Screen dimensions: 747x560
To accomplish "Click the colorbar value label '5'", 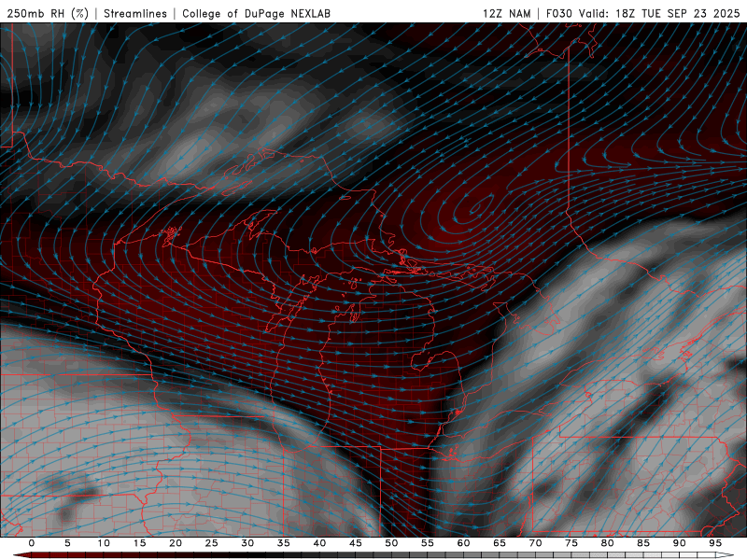I will pyautogui.click(x=67, y=543).
